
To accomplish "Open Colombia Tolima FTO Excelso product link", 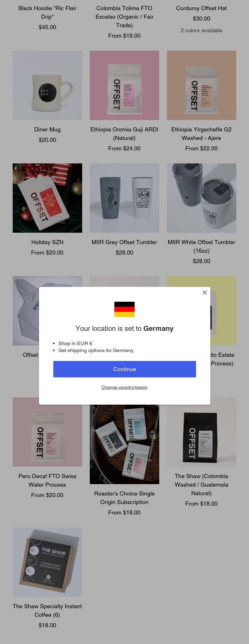I will [124, 17].
